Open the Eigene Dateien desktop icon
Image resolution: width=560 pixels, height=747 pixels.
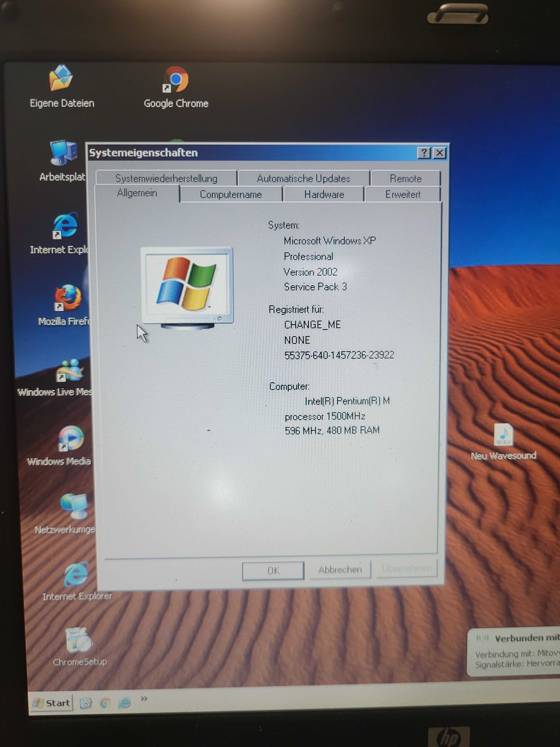click(x=61, y=78)
